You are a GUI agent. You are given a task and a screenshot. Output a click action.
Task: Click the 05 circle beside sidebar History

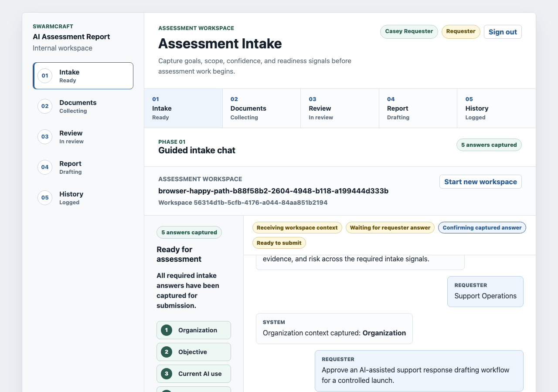(x=45, y=198)
